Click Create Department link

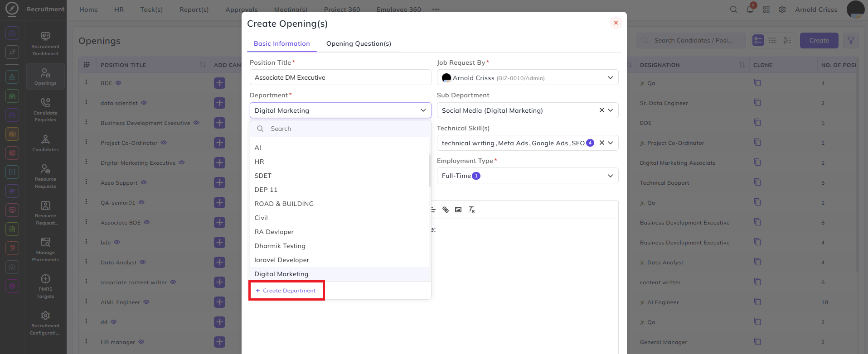coord(286,291)
